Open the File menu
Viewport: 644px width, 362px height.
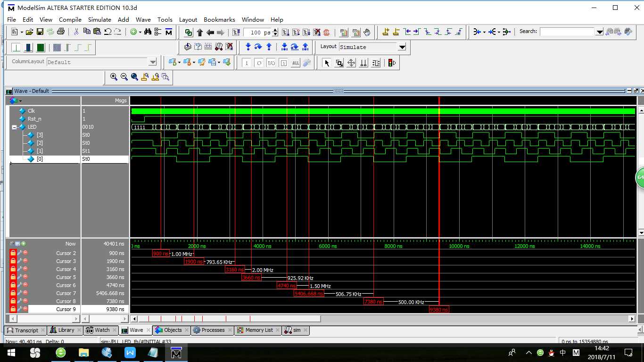[12, 20]
